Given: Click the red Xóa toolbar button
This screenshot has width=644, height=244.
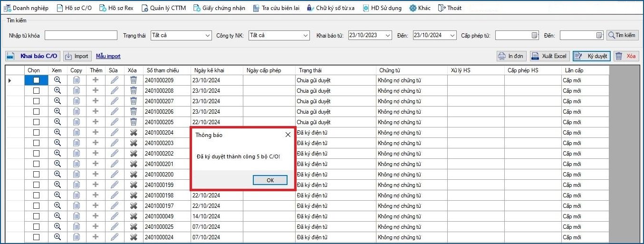Looking at the screenshot, I should pos(625,56).
